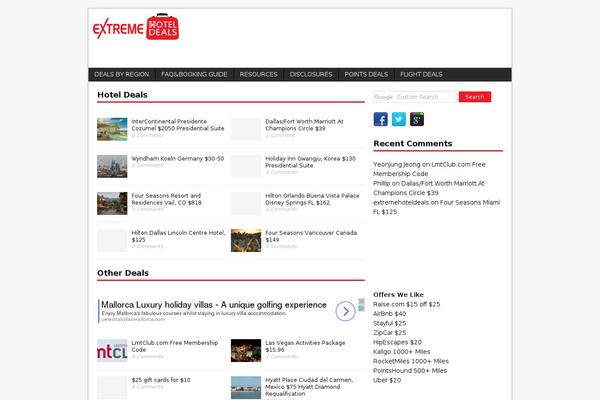The width and height of the screenshot is (600, 400).
Task: Open the Mallorca Luxury holiday villas ad
Action: [x=214, y=305]
